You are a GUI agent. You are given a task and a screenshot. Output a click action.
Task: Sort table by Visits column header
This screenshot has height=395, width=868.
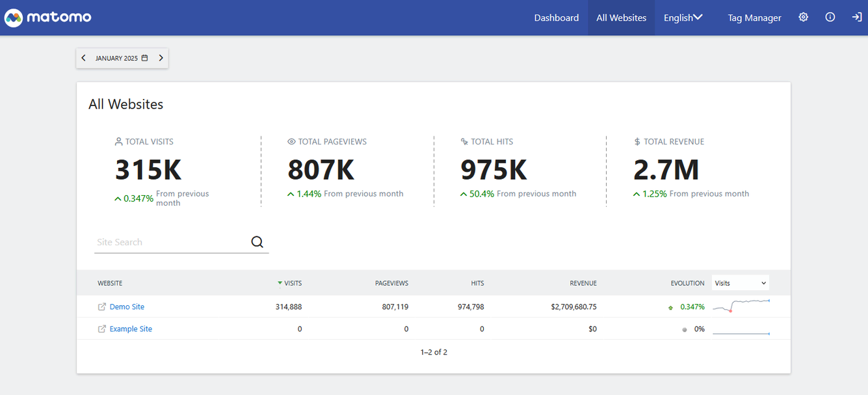tap(293, 283)
